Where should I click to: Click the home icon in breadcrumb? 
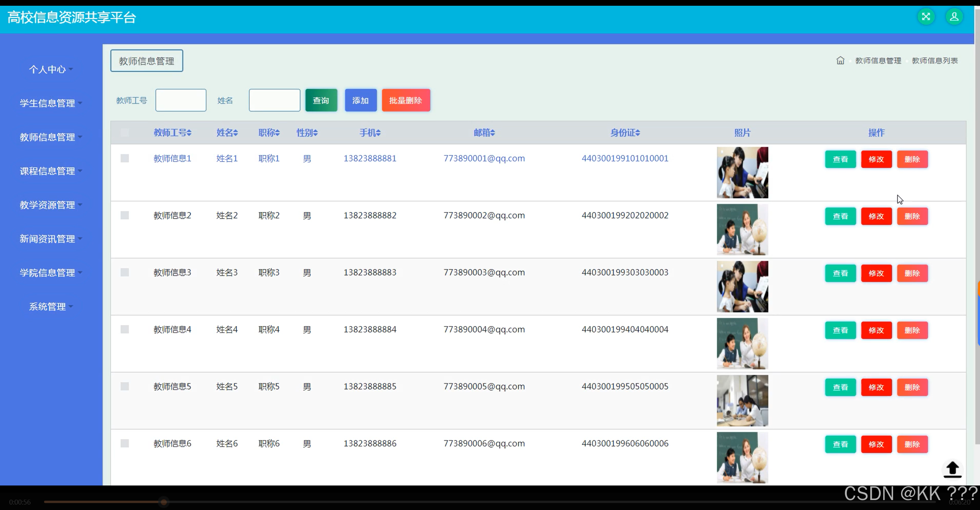pyautogui.click(x=840, y=60)
